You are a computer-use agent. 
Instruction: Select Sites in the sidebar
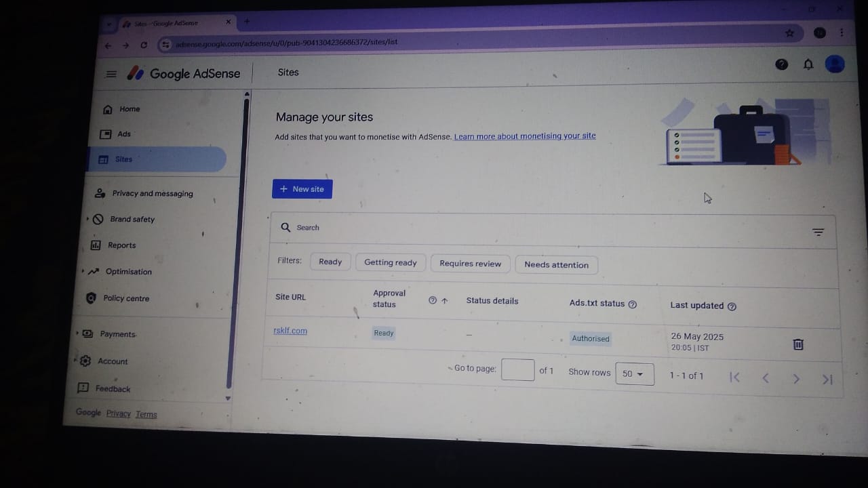click(157, 159)
